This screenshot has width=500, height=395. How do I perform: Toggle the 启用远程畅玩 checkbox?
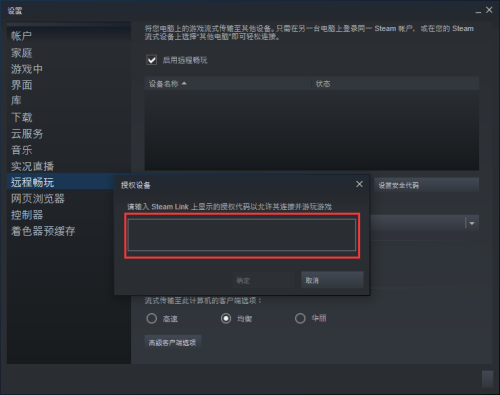pos(152,60)
